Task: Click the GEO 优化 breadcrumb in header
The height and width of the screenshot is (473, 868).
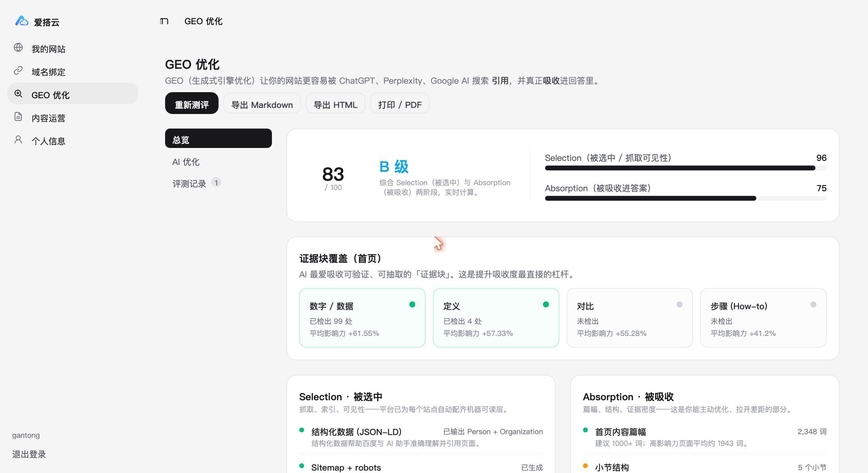Action: tap(204, 21)
